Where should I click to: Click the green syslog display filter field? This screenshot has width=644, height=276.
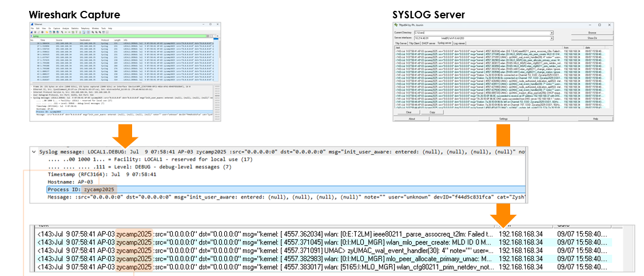119,36
